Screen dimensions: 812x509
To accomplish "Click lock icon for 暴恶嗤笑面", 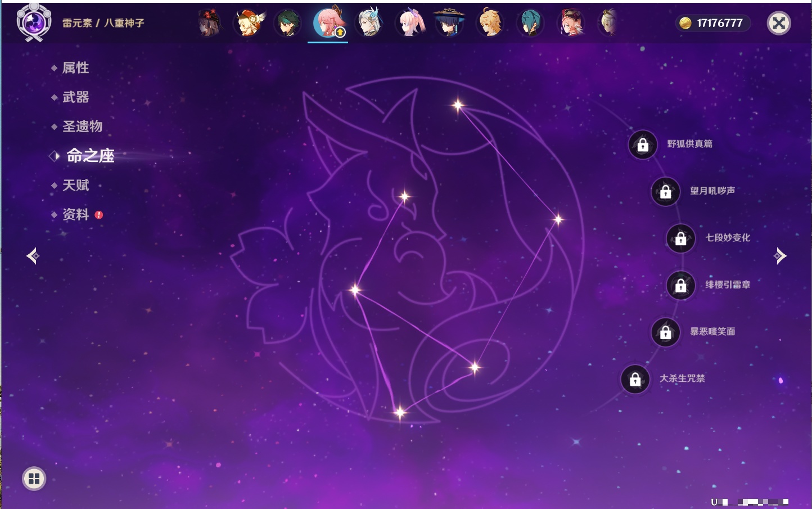I will (x=666, y=332).
